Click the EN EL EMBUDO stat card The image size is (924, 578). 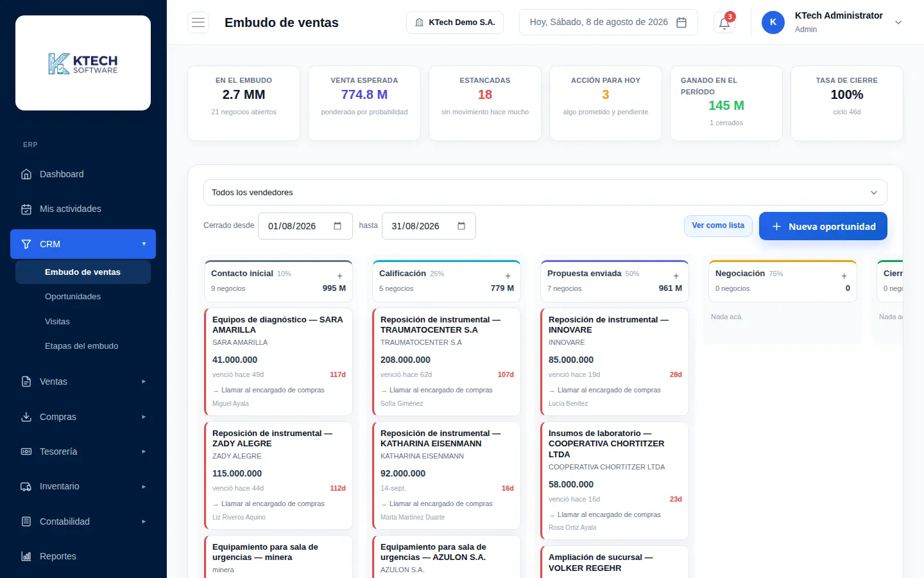tap(244, 103)
